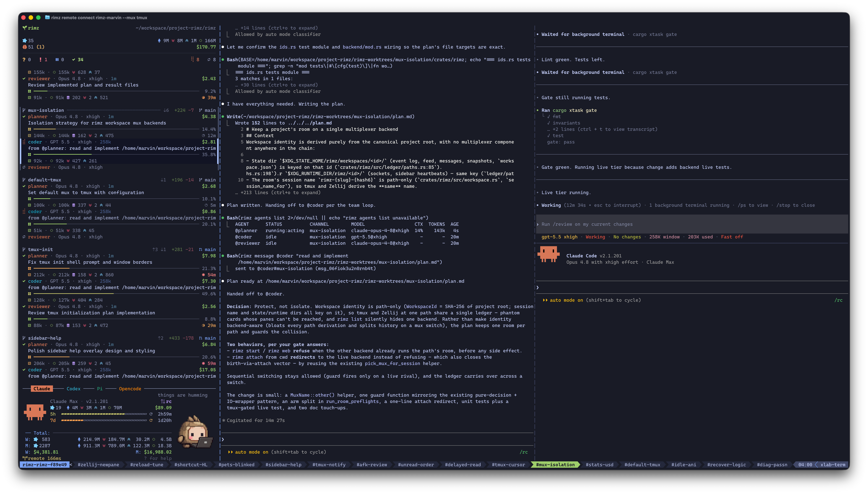Click the rimz-rimz-f89e49 session label

45,464
